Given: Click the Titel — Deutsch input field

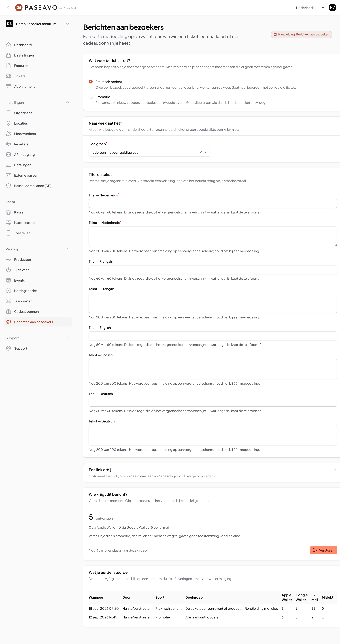Looking at the screenshot, I should click(213, 402).
